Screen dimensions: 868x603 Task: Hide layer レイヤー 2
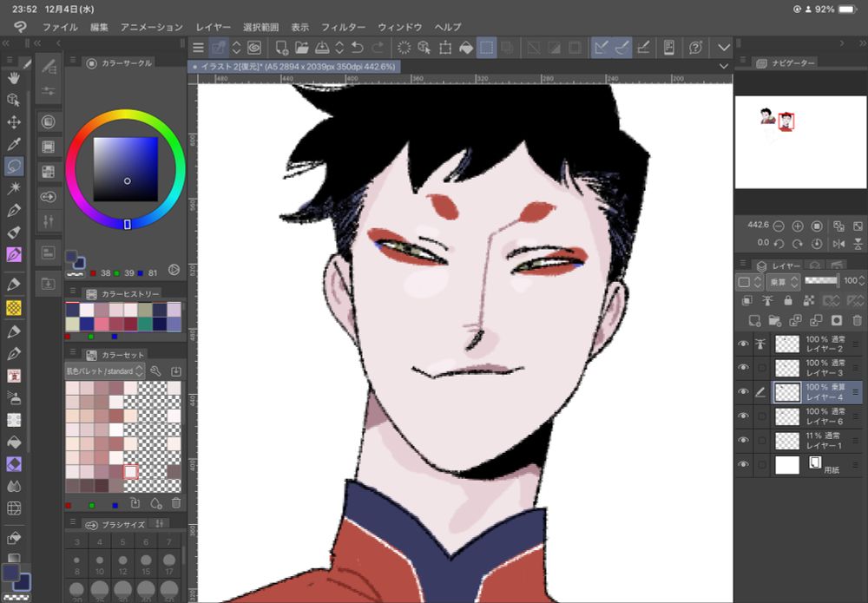tap(744, 344)
